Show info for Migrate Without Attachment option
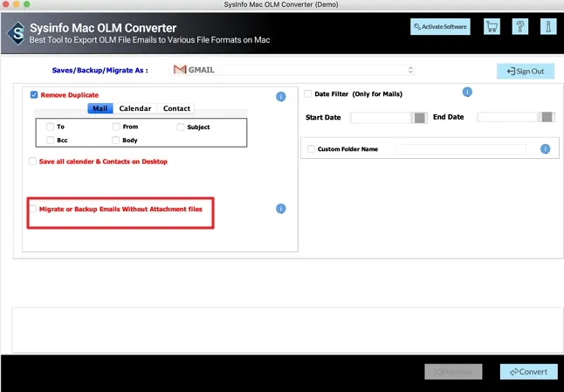564x392 pixels. tap(281, 209)
